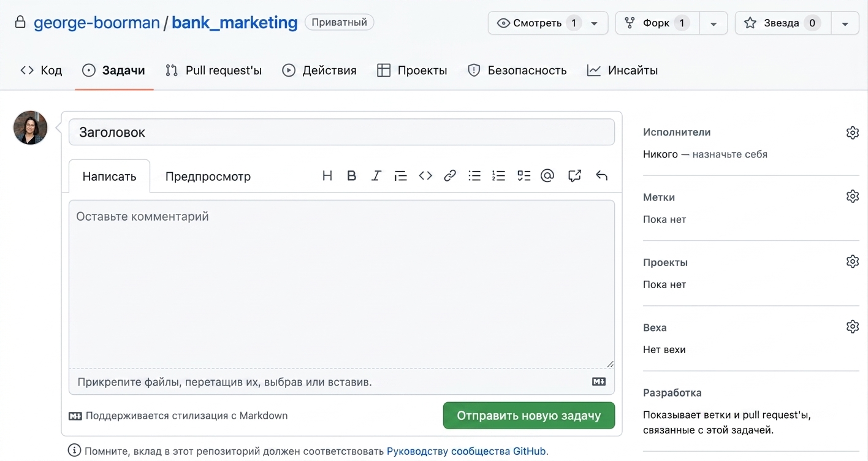Screen dimensions: 868x461
Task: Insert a quote block
Action: (401, 176)
